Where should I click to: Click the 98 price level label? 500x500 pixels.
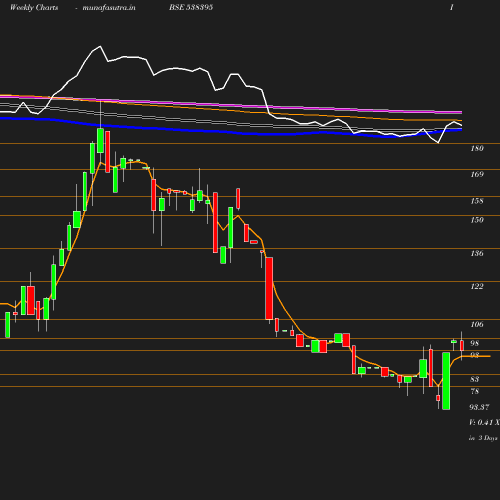(475, 343)
